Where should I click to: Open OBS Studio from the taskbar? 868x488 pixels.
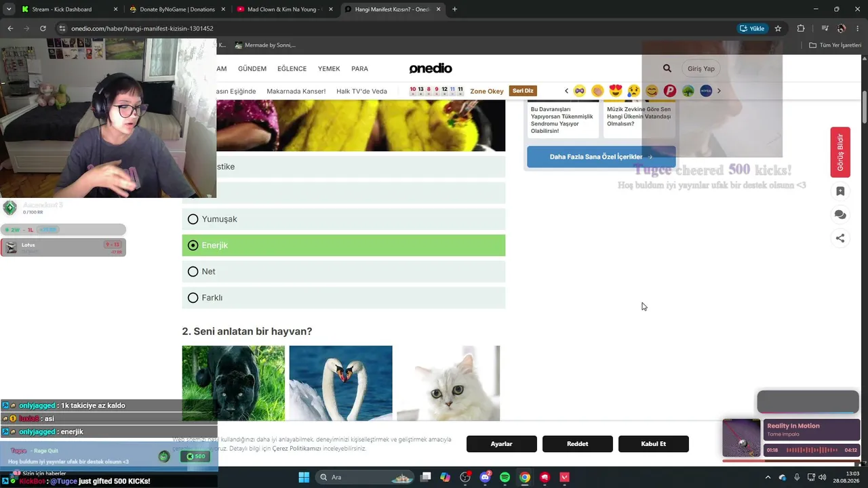click(465, 477)
